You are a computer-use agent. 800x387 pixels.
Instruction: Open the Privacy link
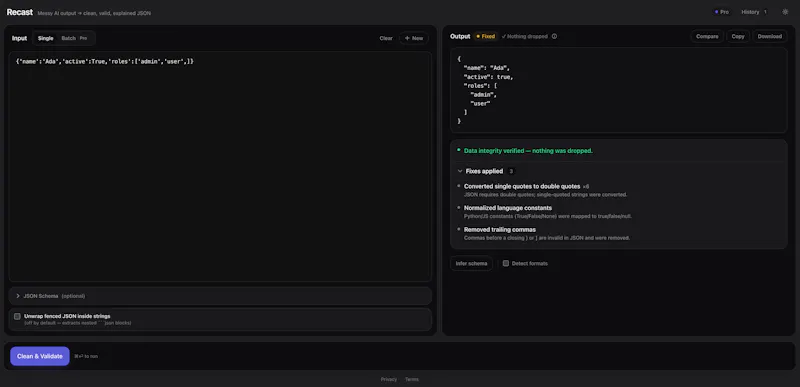point(388,379)
